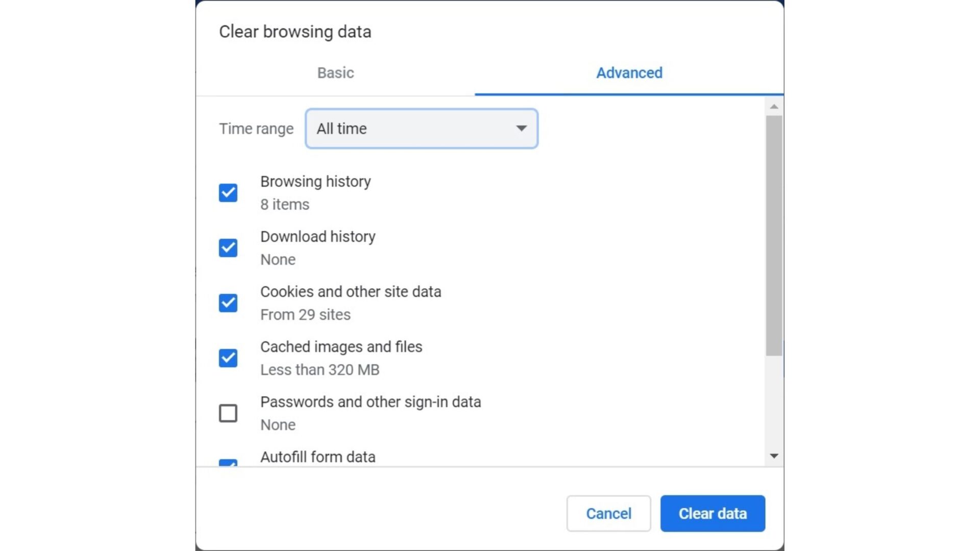
Task: Click the 8 items label under Browsing history
Action: [284, 204]
